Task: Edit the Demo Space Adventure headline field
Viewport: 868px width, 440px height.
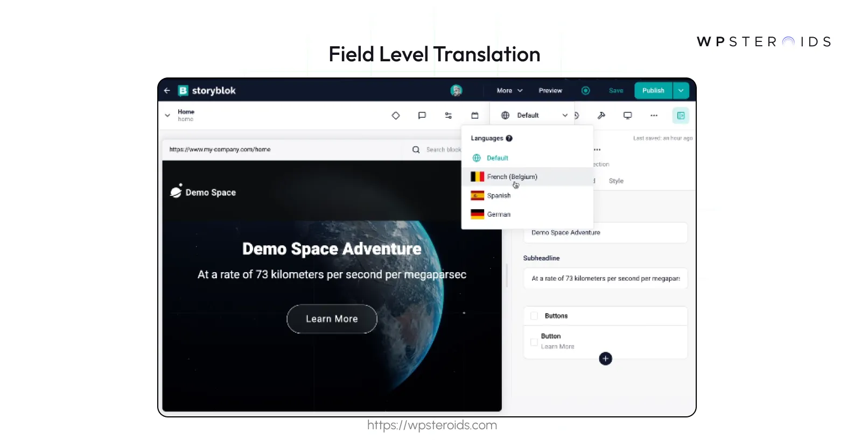Action: 605,232
